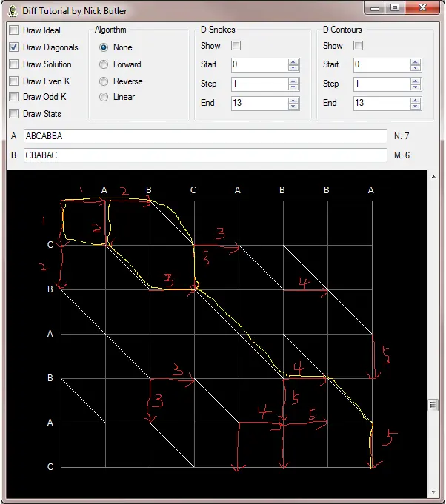The height and width of the screenshot is (504, 446).
Task: Click the D Contours group label
Action: [342, 30]
